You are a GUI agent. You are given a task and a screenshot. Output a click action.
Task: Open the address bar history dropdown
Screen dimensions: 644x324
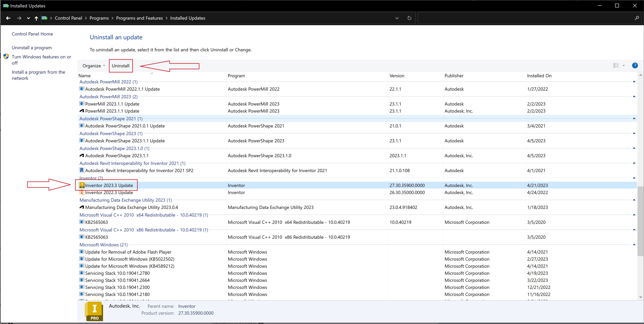click(397, 18)
